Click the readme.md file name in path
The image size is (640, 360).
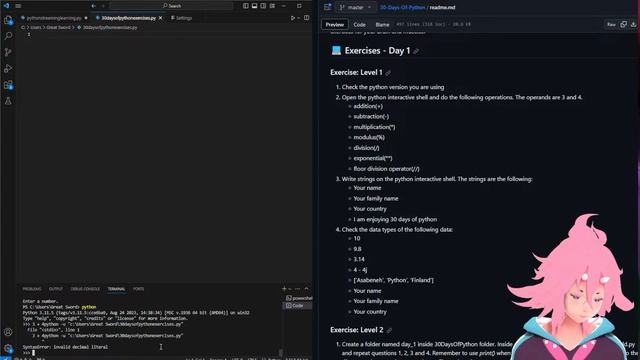tap(442, 7)
